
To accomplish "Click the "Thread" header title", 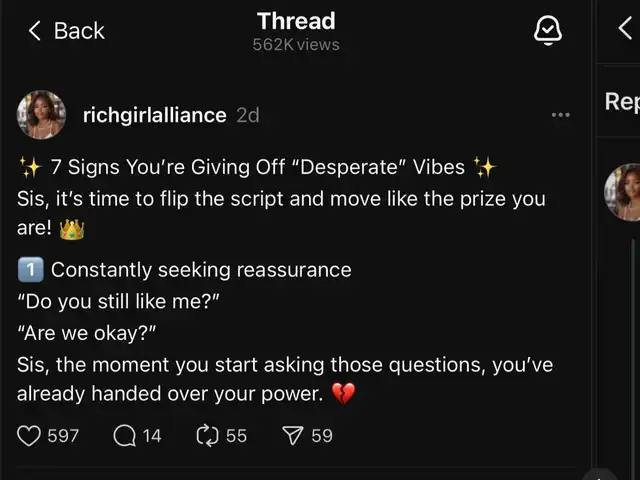I will tap(296, 20).
